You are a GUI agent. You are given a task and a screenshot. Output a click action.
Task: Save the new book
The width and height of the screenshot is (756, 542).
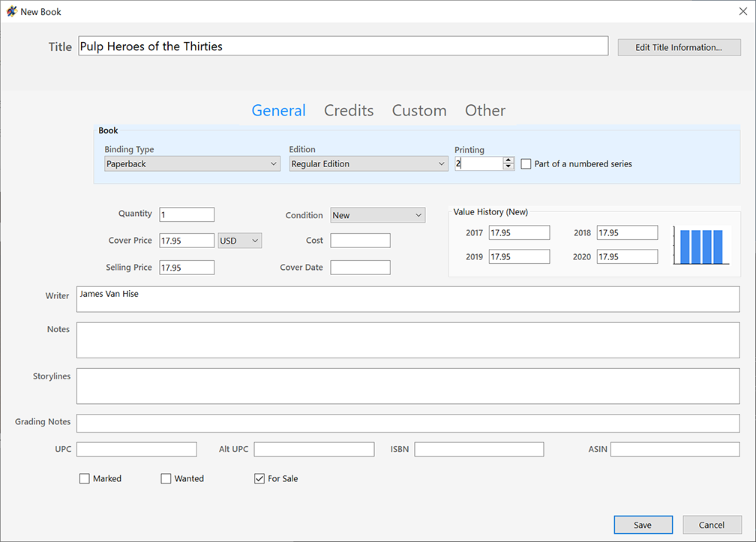tap(643, 525)
